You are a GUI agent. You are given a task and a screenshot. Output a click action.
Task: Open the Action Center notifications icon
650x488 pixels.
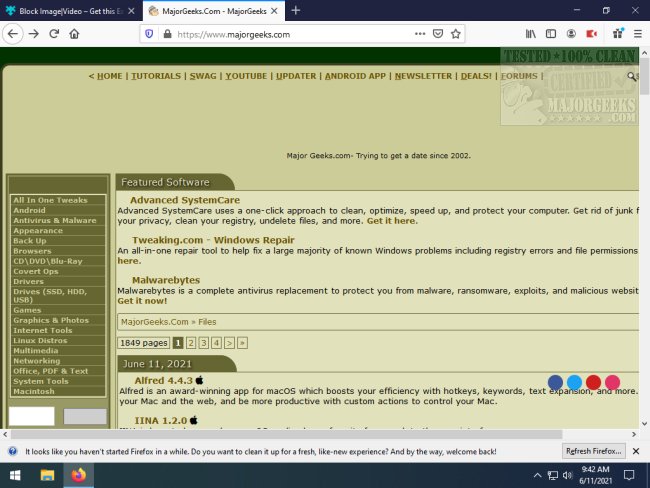pyautogui.click(x=628, y=475)
